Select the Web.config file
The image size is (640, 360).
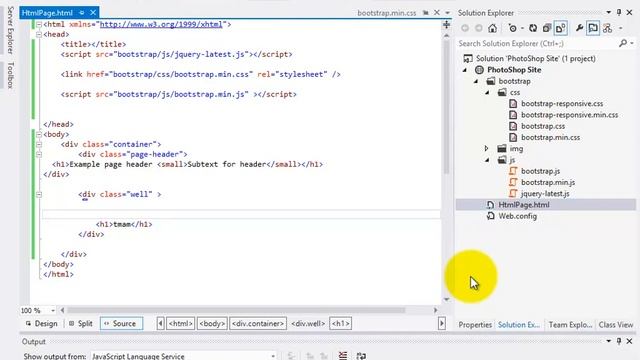click(517, 216)
